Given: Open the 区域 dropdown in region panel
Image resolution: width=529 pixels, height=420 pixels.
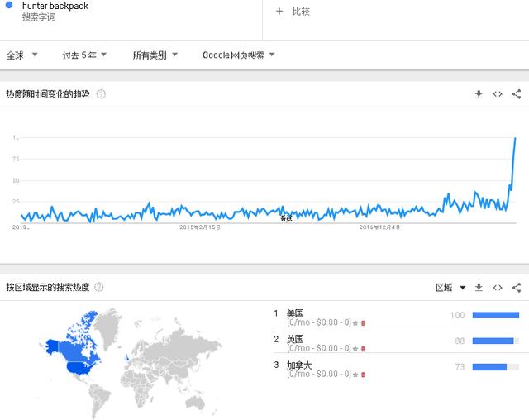Looking at the screenshot, I should (x=450, y=288).
